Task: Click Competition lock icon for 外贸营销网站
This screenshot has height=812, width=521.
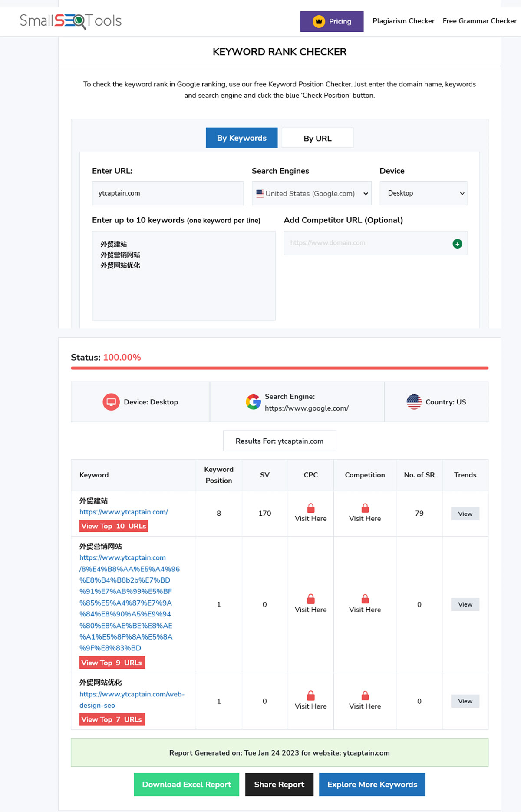Action: 365,599
